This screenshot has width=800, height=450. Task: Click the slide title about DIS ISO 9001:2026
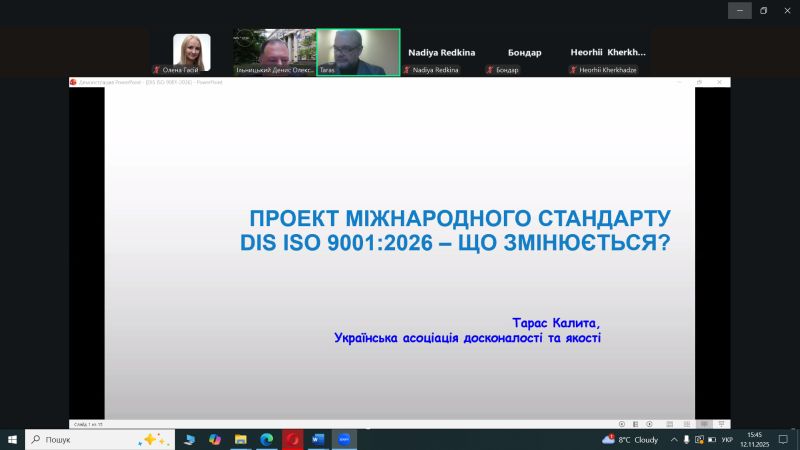pyautogui.click(x=455, y=230)
